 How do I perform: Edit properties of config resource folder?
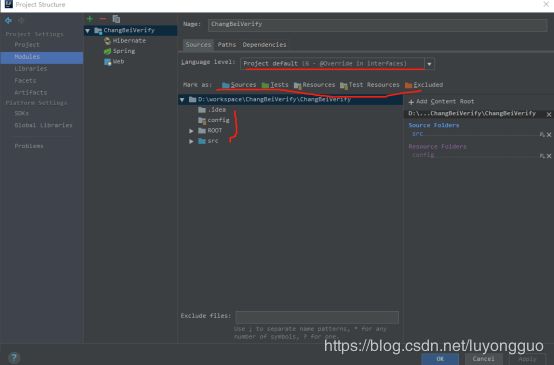[x=542, y=156]
